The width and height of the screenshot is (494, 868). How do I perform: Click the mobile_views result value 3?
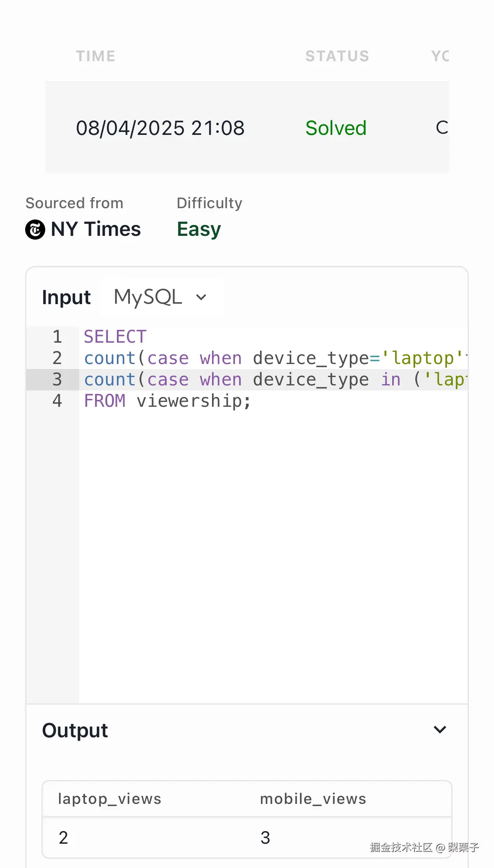265,837
